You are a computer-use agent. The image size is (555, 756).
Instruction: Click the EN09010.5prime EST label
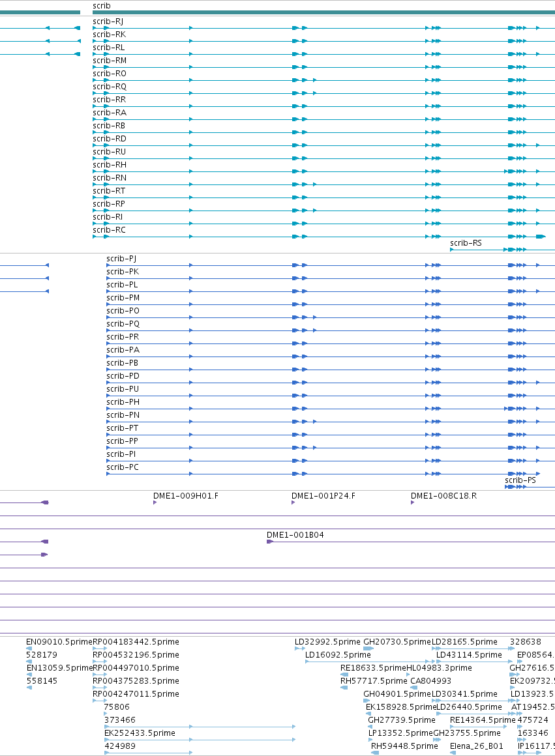tap(59, 642)
